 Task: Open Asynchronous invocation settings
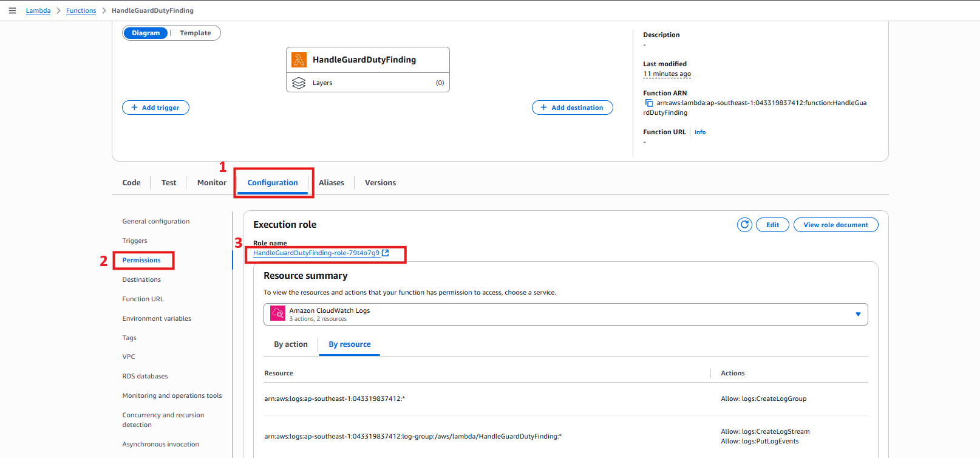(x=161, y=444)
